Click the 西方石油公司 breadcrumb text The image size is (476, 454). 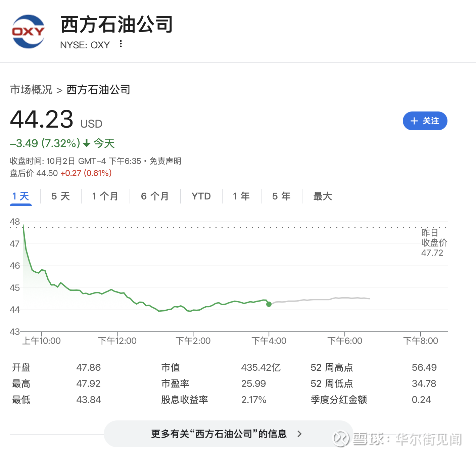point(98,90)
